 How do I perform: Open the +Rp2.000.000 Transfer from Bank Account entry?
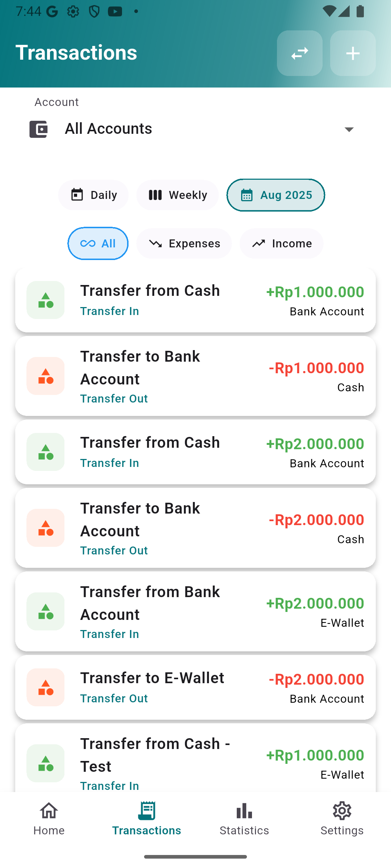[195, 612]
